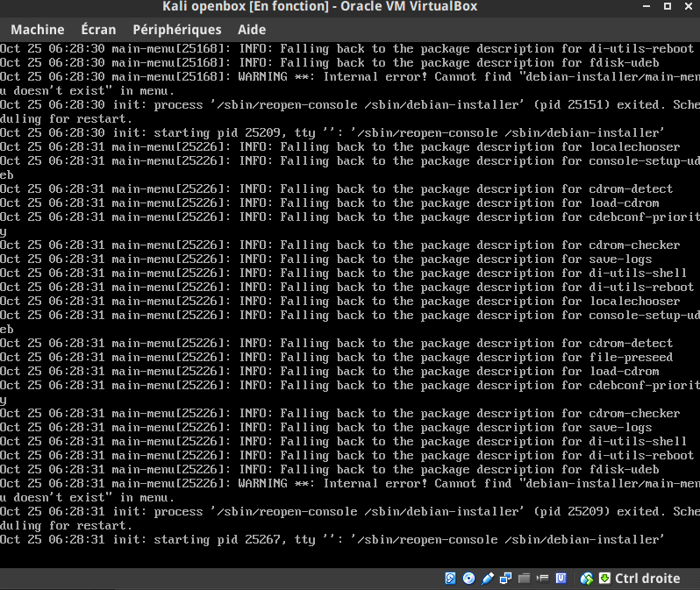Open the Périphériques menu

pos(176,30)
